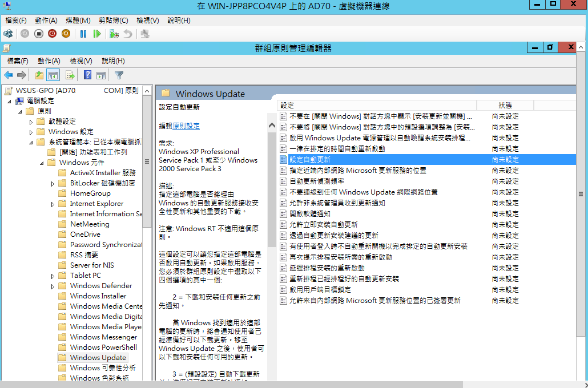Click the Export List toolbar icon
The width and height of the screenshot is (588, 388).
pyautogui.click(x=70, y=75)
